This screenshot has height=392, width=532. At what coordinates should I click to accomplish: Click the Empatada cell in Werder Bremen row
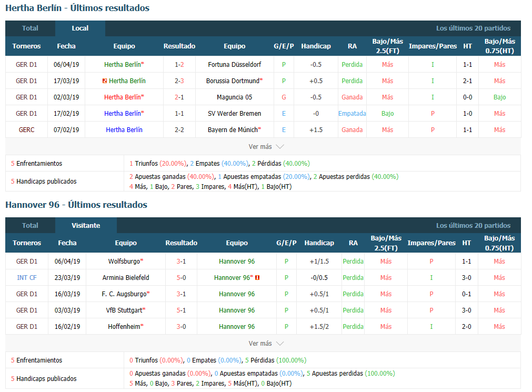point(352,113)
